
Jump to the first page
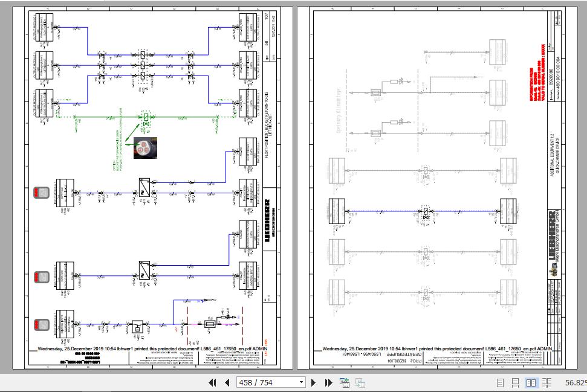(212, 383)
